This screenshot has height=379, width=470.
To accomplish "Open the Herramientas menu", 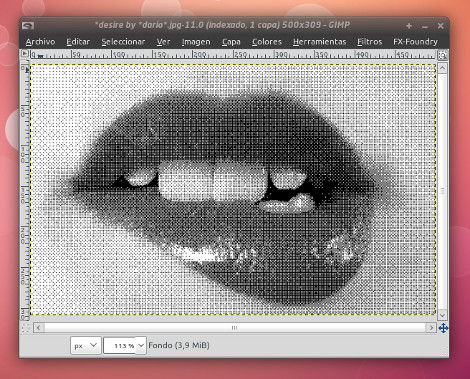I will click(x=319, y=42).
